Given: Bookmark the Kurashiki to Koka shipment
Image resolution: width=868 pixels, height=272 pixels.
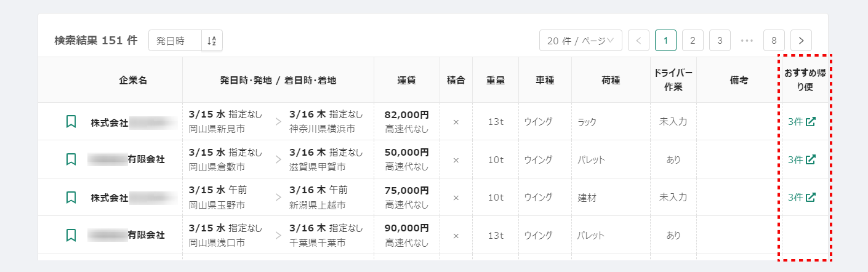Looking at the screenshot, I should pos(71,159).
